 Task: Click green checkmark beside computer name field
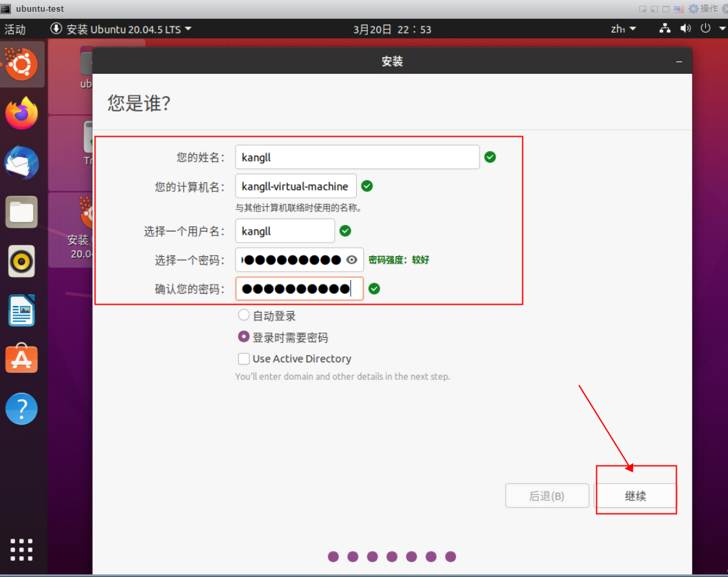(x=367, y=186)
